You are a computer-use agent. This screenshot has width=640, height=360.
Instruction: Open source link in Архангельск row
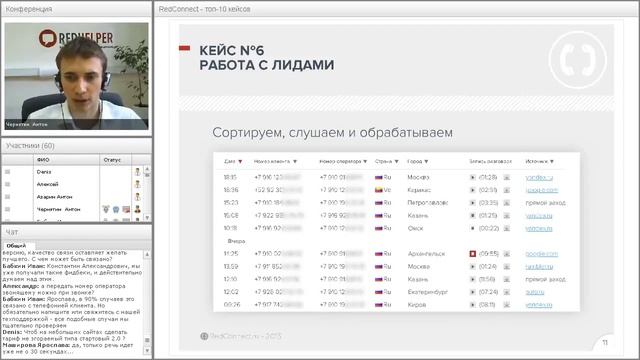(542, 254)
